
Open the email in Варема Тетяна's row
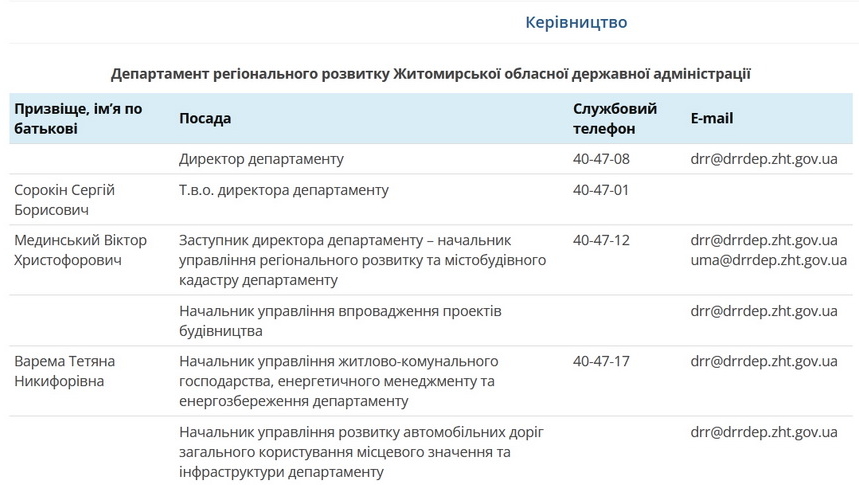tap(763, 361)
